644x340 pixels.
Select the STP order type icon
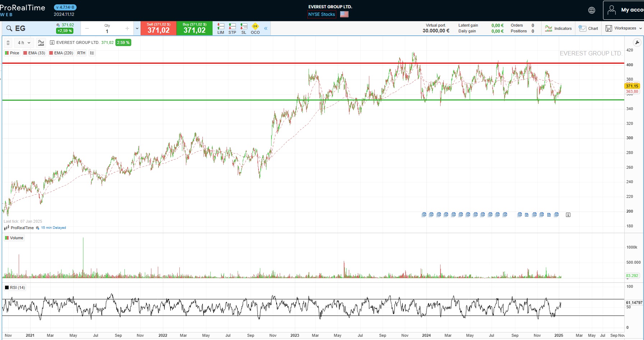tap(232, 28)
